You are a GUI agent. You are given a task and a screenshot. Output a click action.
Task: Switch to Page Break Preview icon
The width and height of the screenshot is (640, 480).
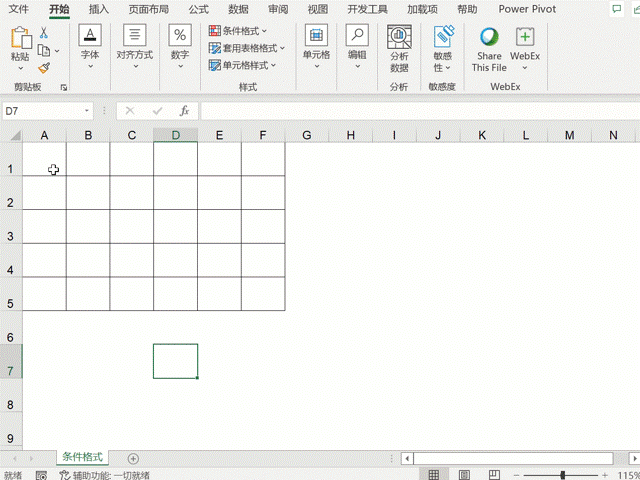point(494,475)
